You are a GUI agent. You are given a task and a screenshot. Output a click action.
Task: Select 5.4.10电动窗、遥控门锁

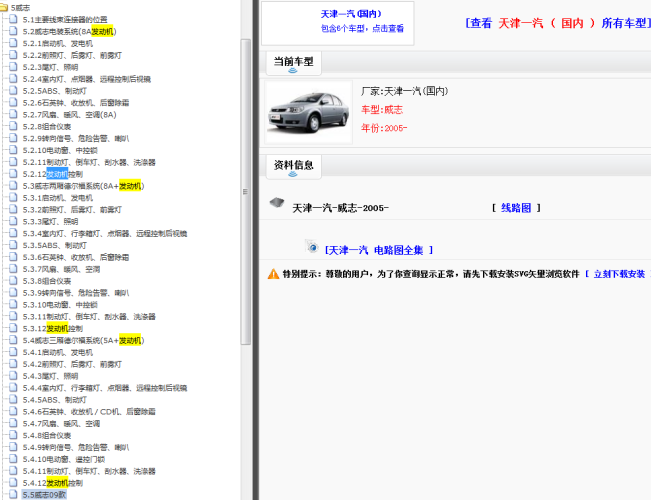64,459
